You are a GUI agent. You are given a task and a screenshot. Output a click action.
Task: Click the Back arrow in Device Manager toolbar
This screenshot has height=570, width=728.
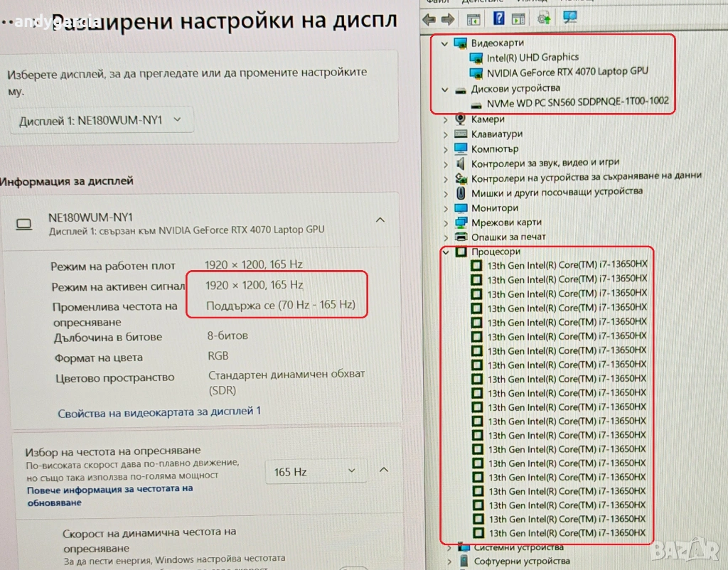point(429,18)
